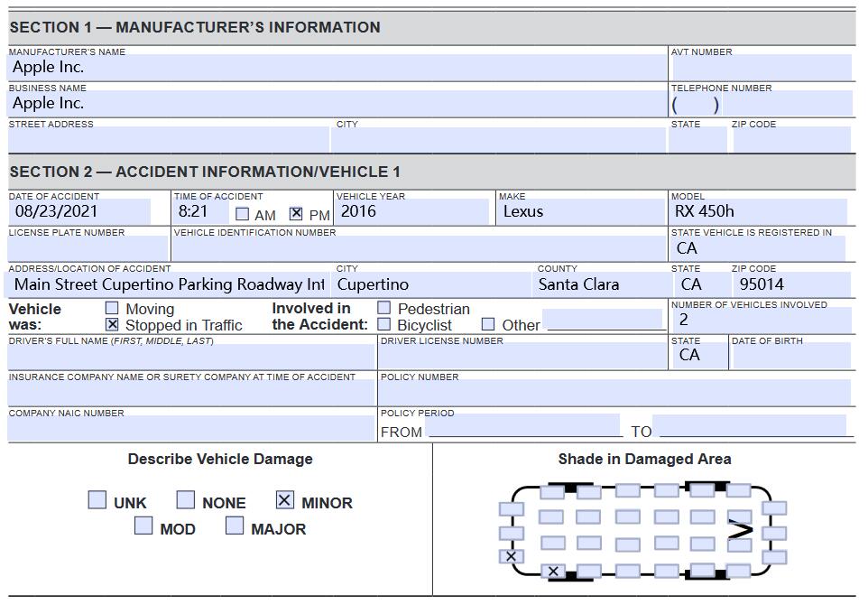Click the AVT Number field

762,68
